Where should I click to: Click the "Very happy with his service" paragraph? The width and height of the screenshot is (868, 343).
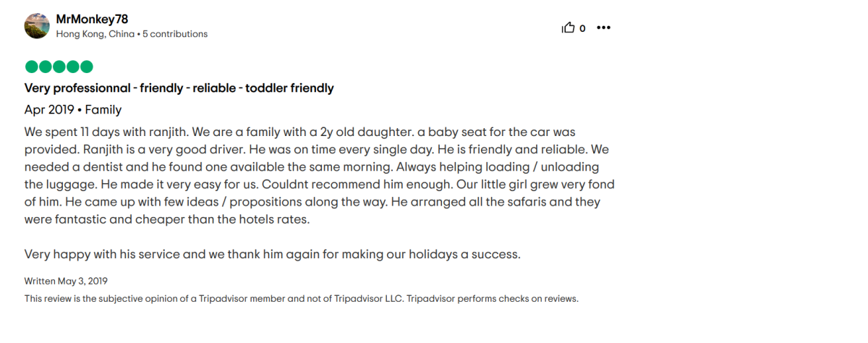click(x=272, y=254)
